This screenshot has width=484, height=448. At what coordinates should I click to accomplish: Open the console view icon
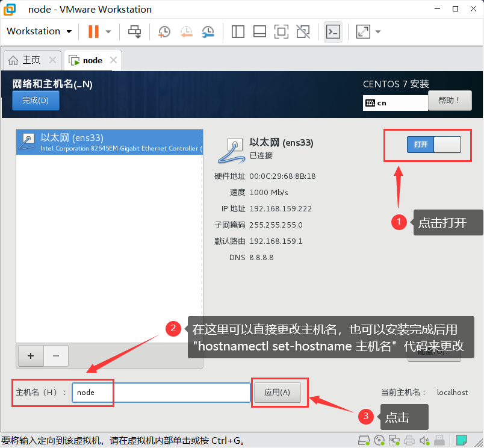[x=333, y=31]
